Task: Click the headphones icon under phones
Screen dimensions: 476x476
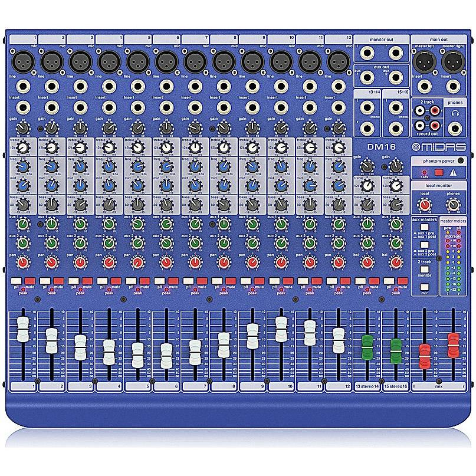Action: tap(455, 113)
